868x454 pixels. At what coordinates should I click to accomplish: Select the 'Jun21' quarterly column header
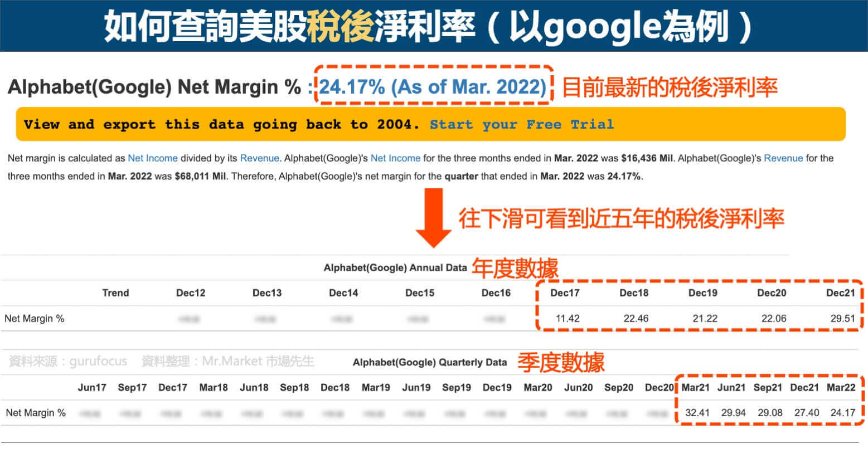pos(731,388)
